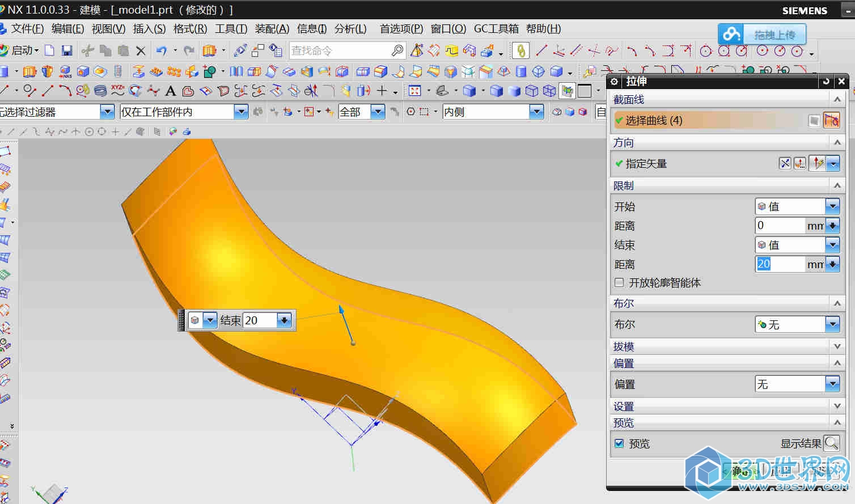
Task: Open the 编辑(E) menu
Action: 67,28
